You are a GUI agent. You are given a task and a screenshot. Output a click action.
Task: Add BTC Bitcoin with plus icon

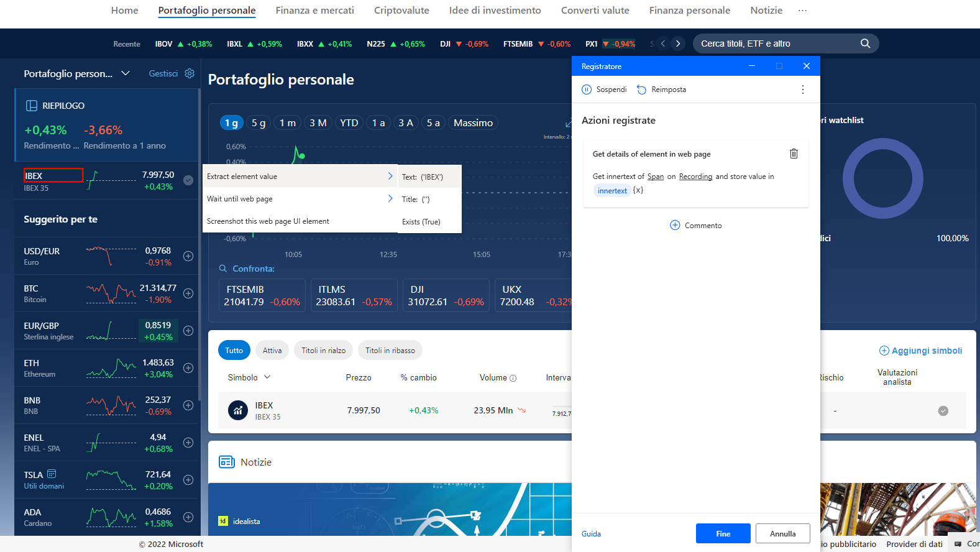188,293
